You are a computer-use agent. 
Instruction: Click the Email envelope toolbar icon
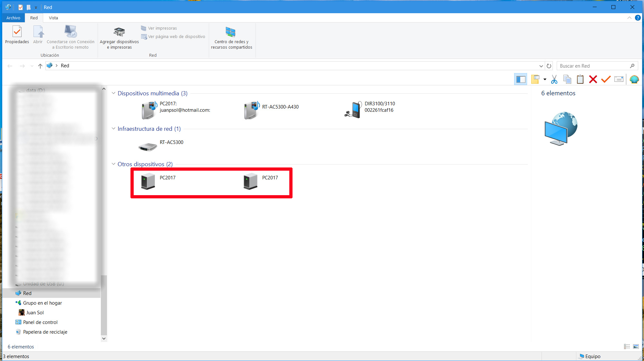click(x=619, y=79)
